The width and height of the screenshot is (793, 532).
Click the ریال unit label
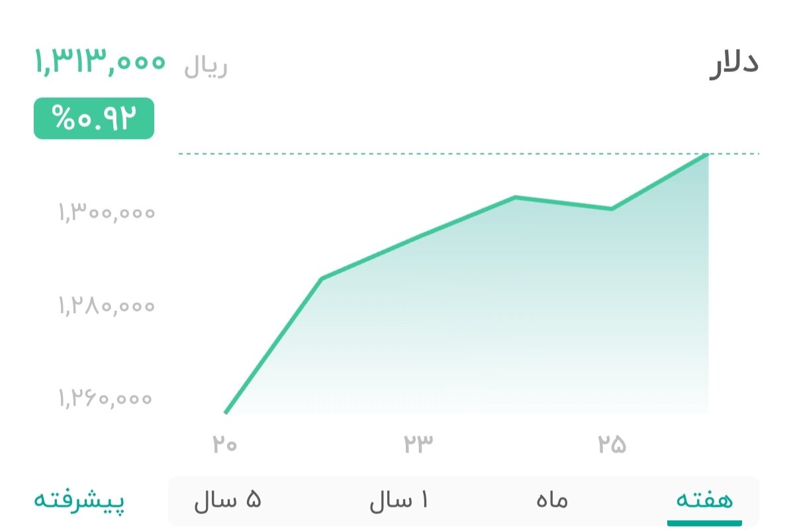tap(207, 66)
